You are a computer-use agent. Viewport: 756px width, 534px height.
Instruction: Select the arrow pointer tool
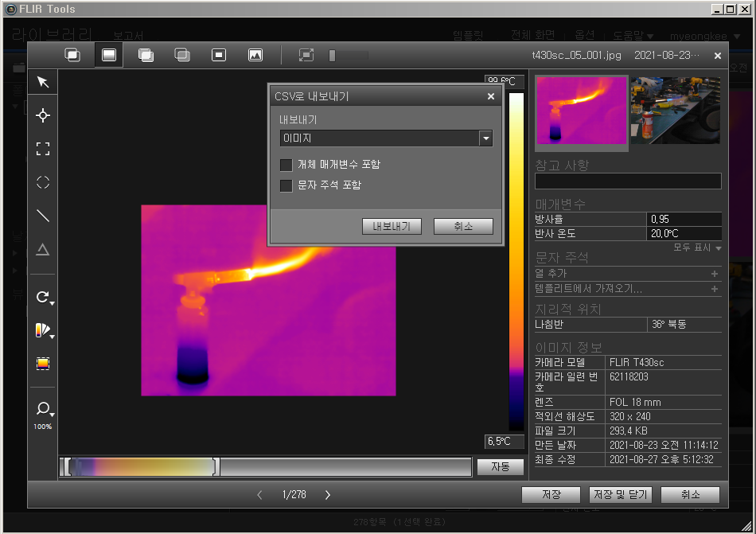43,83
